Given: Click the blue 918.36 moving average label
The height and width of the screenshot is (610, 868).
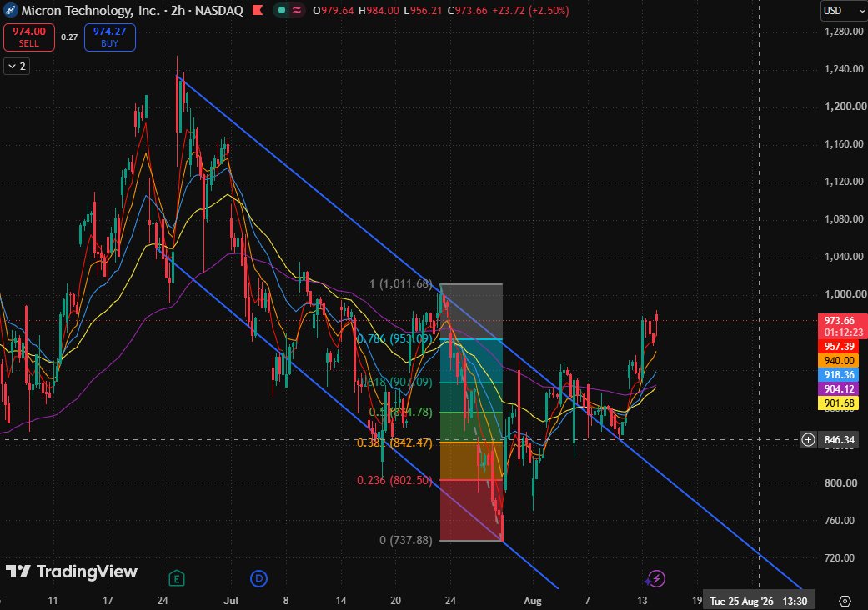Looking at the screenshot, I should 839,374.
